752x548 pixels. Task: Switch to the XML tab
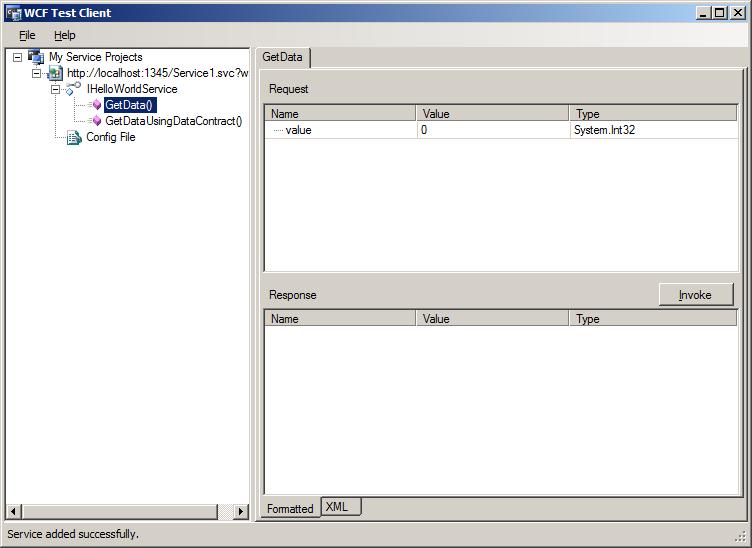pyautogui.click(x=341, y=507)
